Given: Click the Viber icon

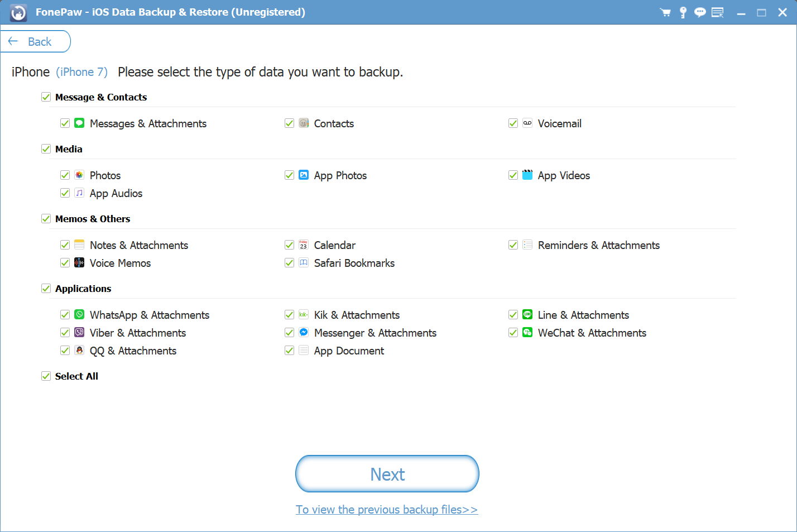Looking at the screenshot, I should click(x=79, y=332).
